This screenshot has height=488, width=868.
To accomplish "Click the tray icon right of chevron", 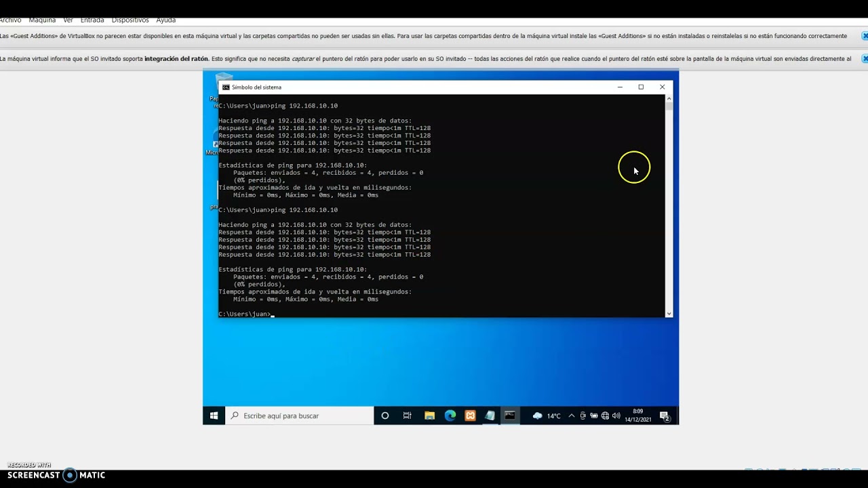I will [x=583, y=415].
